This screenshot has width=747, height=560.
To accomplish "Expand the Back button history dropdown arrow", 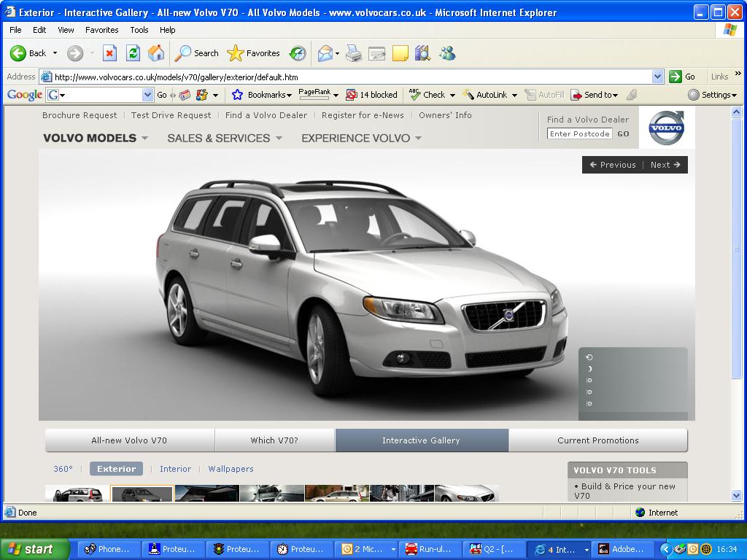I will 55,53.
